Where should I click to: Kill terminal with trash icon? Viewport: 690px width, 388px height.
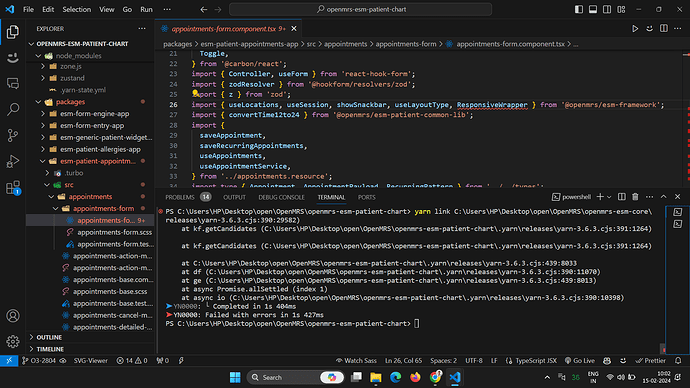pos(635,197)
